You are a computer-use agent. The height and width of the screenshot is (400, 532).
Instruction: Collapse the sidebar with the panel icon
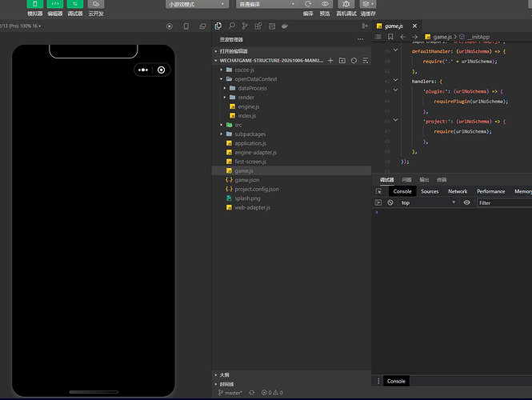pyautogui.click(x=365, y=26)
